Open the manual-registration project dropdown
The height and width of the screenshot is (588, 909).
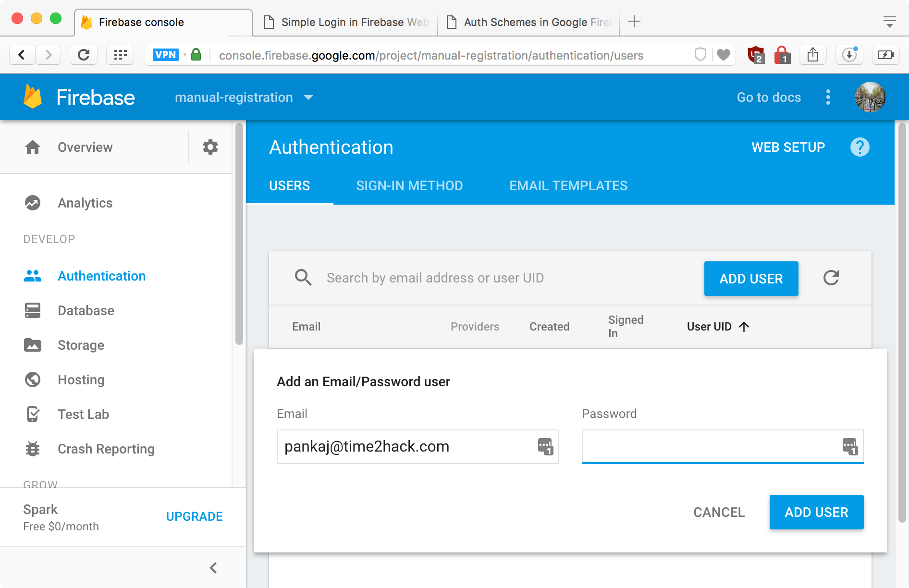[244, 97]
